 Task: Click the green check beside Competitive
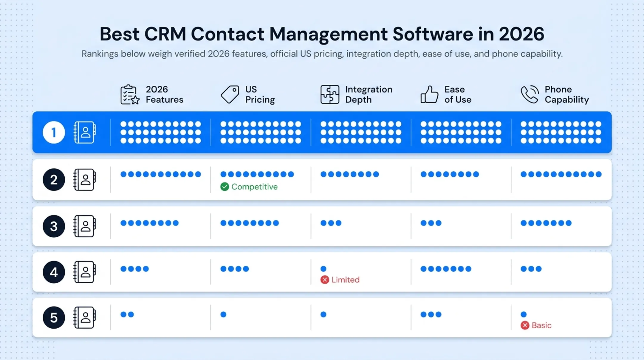pos(225,187)
